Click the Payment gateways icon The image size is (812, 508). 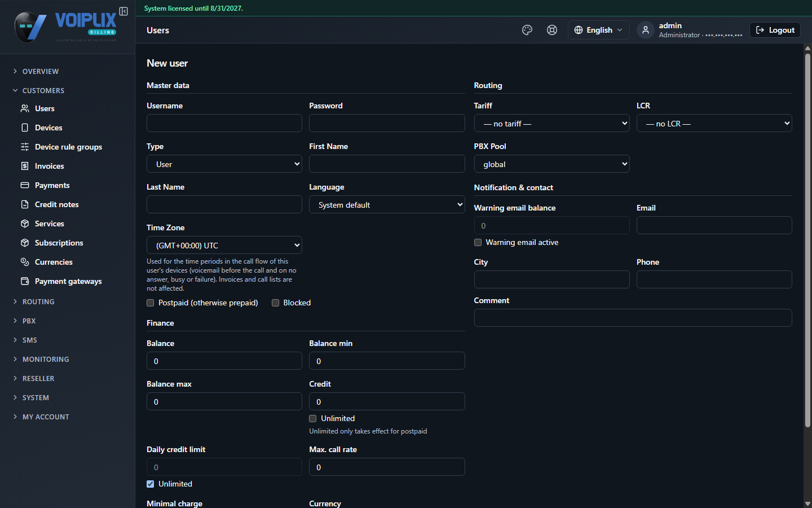coord(25,281)
